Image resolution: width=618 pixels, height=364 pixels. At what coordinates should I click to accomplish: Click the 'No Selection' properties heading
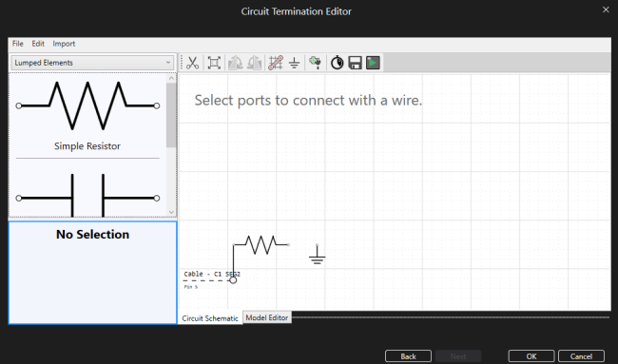pos(92,235)
